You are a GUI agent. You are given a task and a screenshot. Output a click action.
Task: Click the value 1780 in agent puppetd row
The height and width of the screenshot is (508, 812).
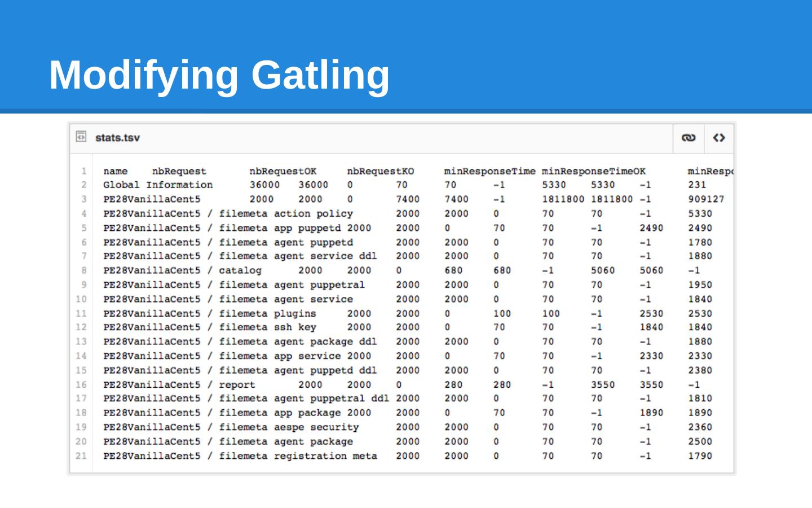(700, 243)
